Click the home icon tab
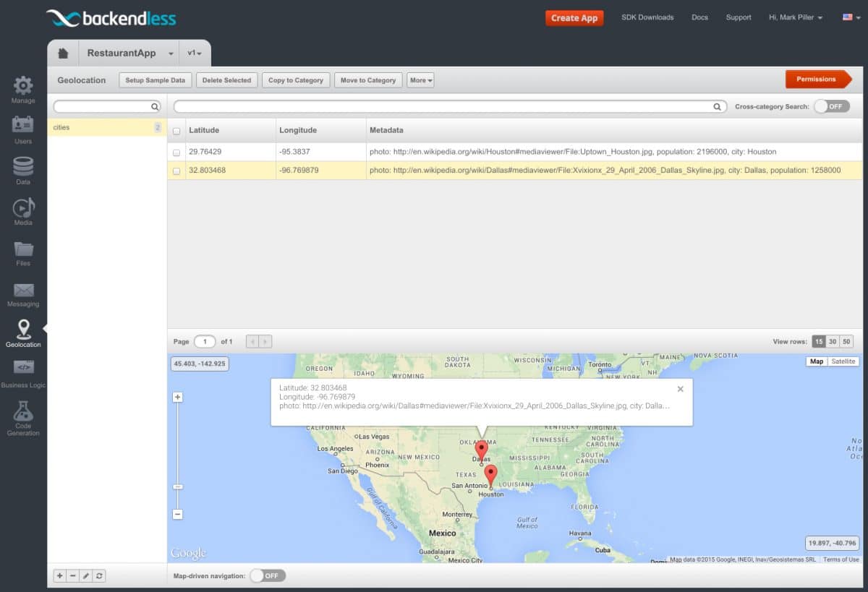The image size is (868, 592). (x=63, y=53)
